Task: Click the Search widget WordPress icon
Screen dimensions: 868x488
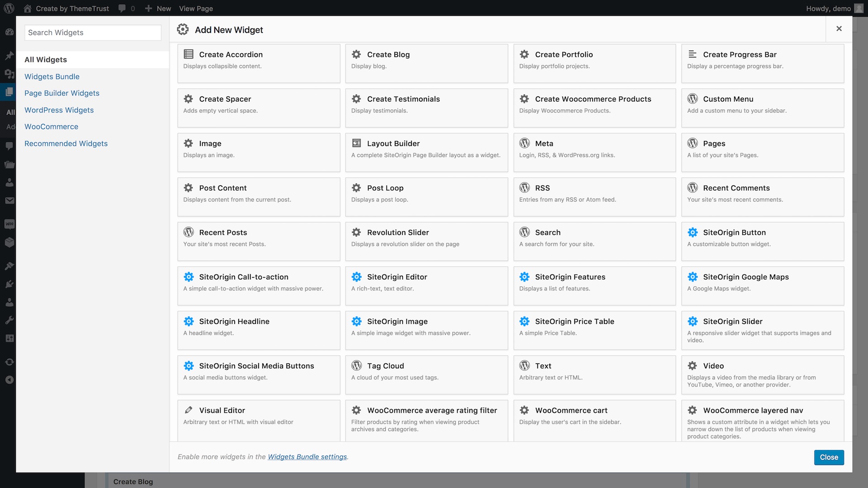Action: (x=524, y=232)
